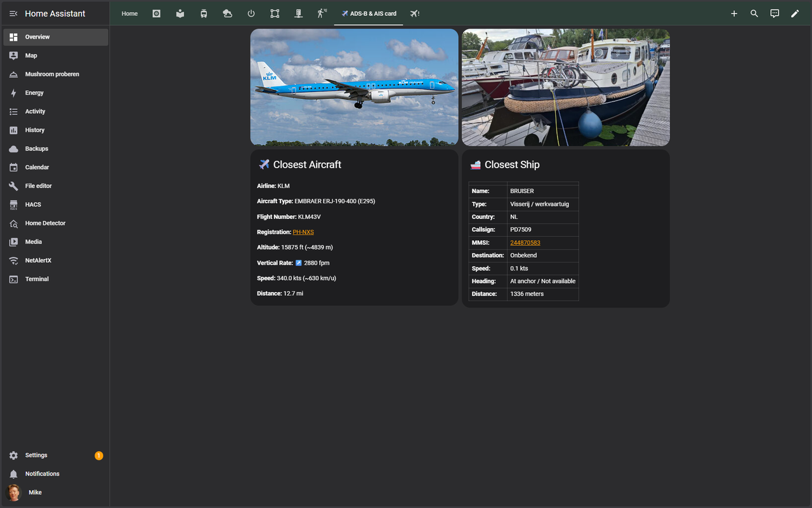
Task: Show the History page
Action: pyautogui.click(x=56, y=130)
